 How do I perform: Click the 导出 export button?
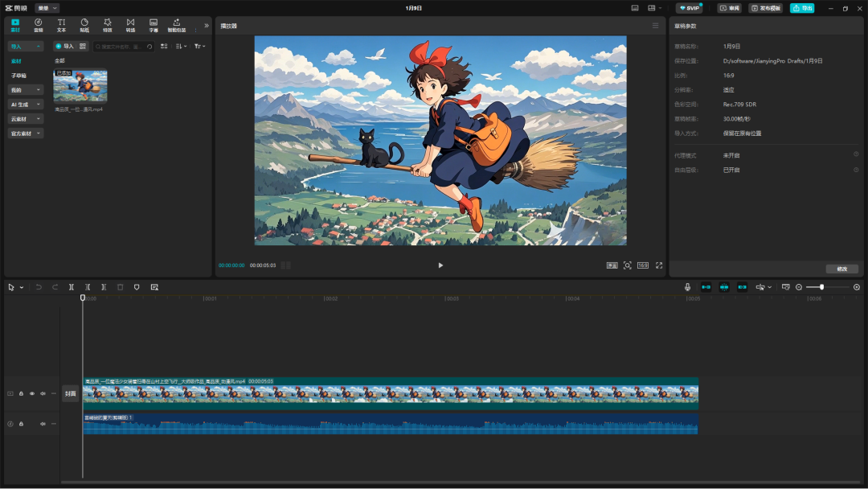(802, 8)
